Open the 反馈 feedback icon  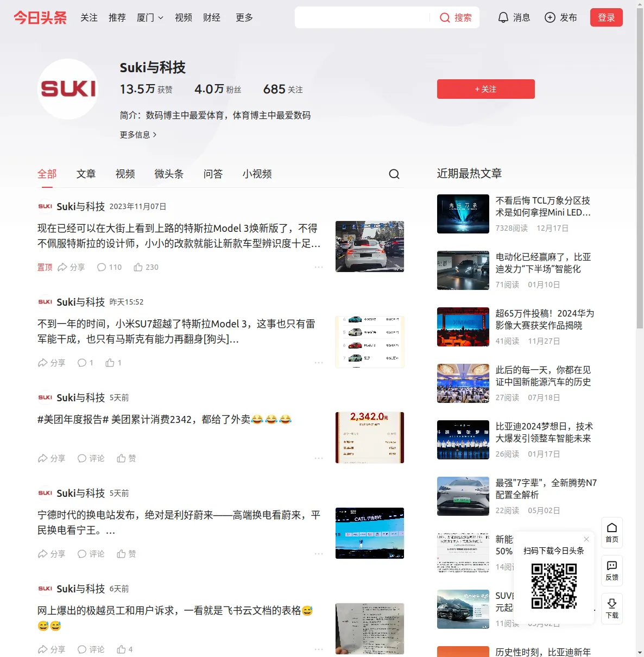point(612,571)
